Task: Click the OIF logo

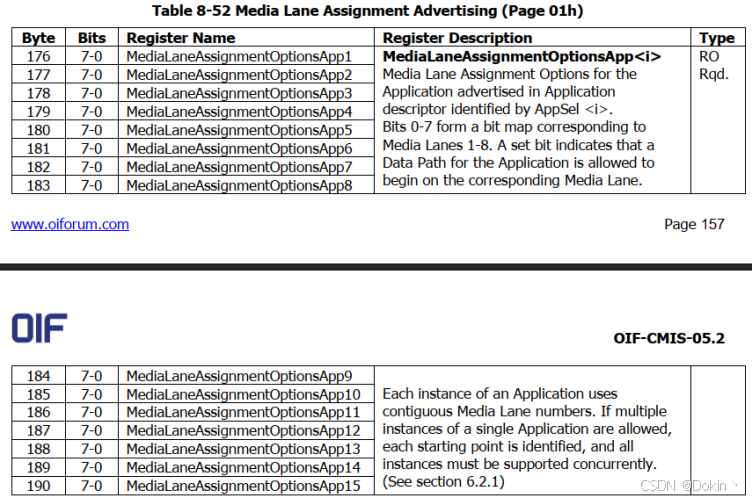Action: (39, 328)
